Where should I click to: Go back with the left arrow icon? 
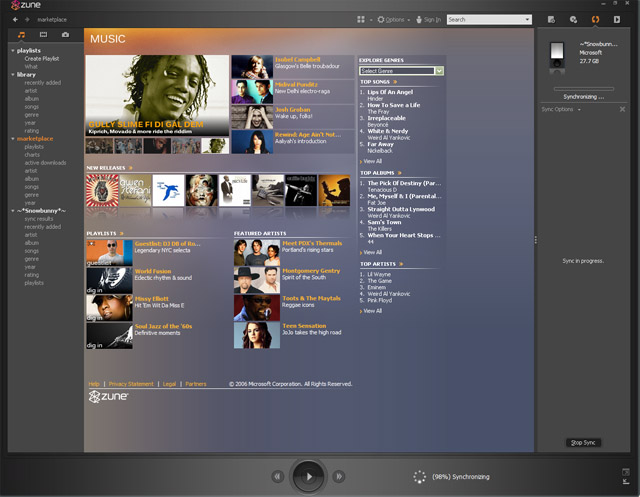coord(15,20)
